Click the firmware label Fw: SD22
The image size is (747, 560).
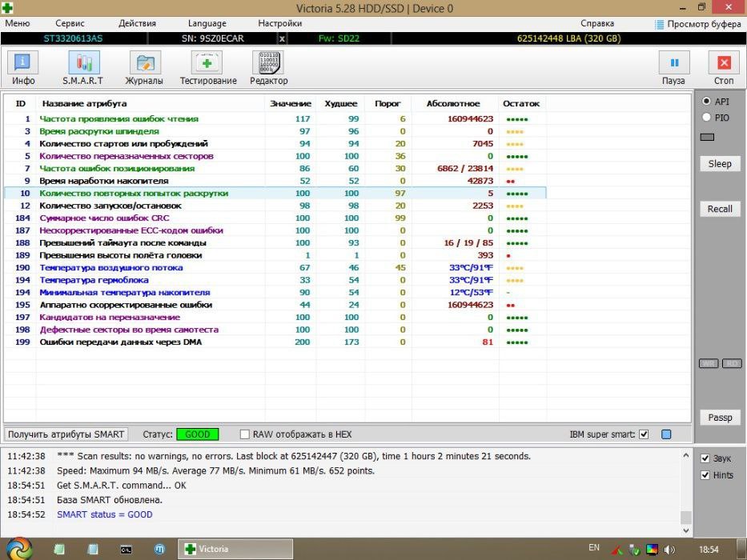click(x=339, y=38)
